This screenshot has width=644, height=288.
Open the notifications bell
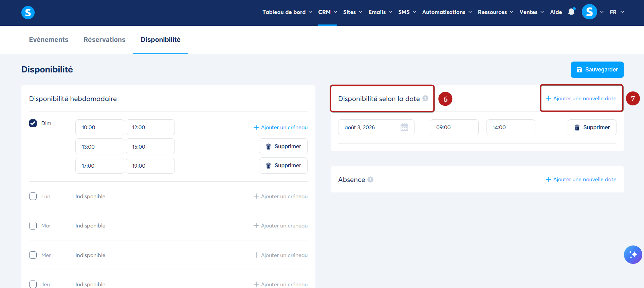tap(572, 12)
